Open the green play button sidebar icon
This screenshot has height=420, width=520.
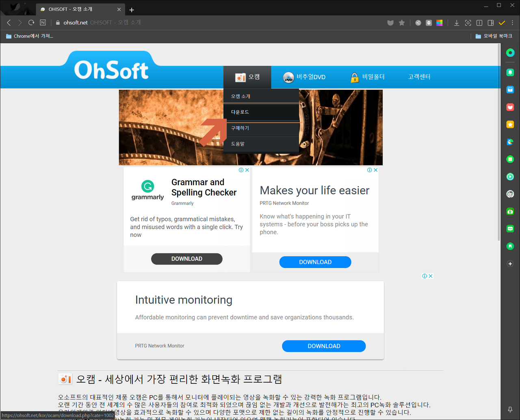pyautogui.click(x=510, y=177)
